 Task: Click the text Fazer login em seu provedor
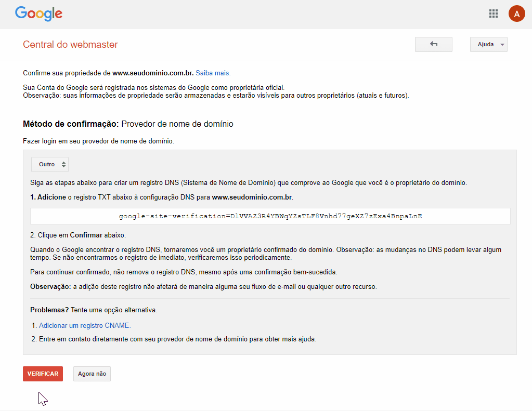pyautogui.click(x=98, y=141)
